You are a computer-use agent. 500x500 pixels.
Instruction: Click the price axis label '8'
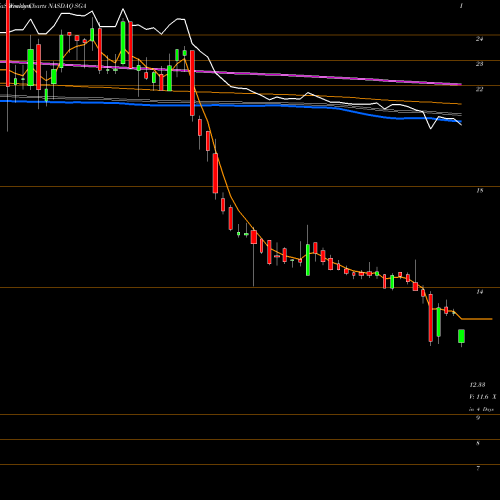pyautogui.click(x=478, y=443)
